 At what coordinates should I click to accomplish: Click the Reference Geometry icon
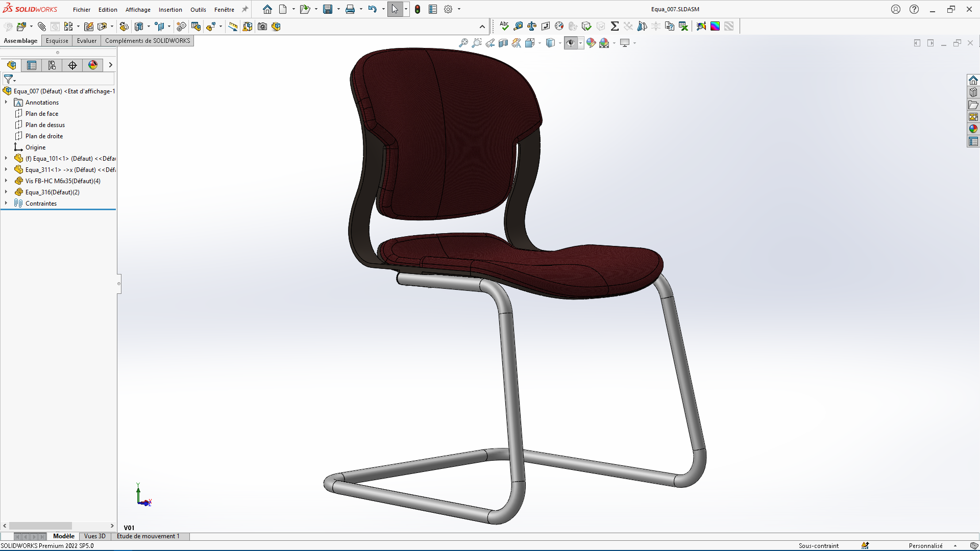160,27
